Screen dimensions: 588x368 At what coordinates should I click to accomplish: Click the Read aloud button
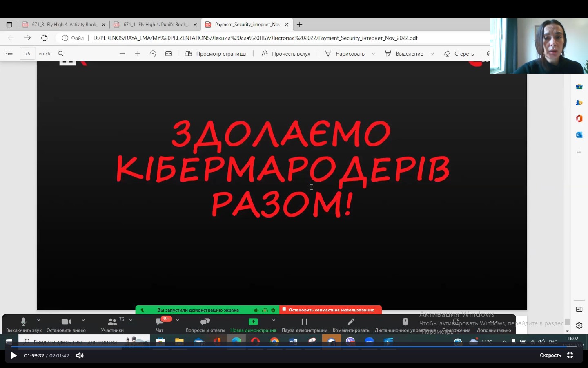coord(286,54)
